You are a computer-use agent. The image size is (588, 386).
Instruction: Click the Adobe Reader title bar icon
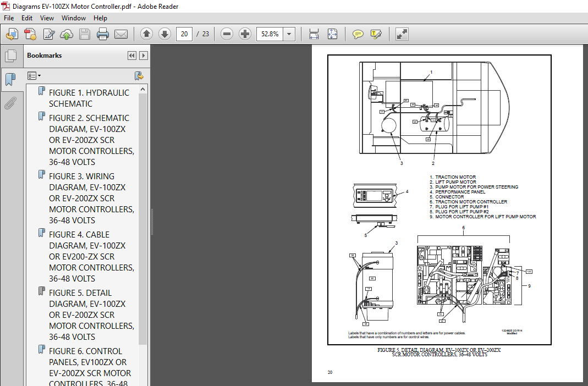coord(6,6)
